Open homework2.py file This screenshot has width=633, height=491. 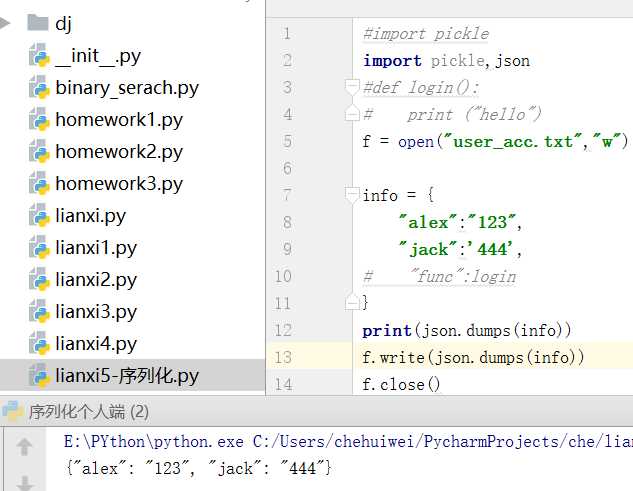119,152
